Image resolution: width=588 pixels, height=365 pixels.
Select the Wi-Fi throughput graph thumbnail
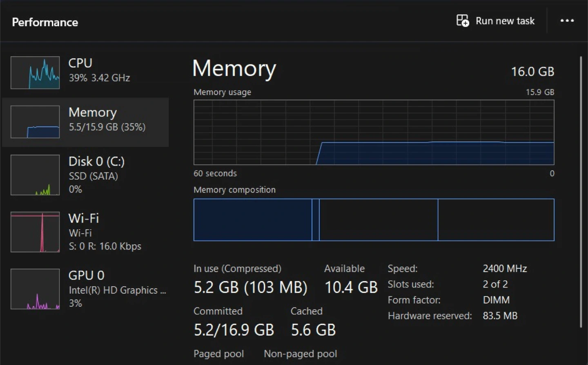point(35,232)
